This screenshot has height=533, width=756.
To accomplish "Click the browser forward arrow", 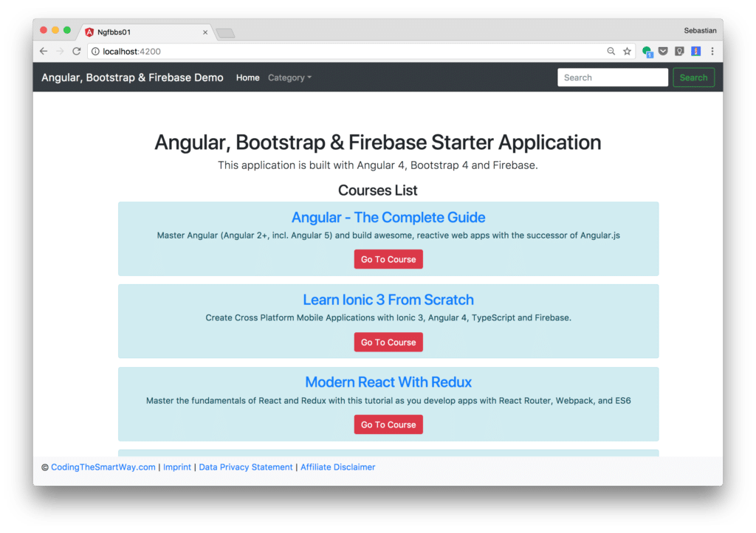I will click(x=60, y=51).
